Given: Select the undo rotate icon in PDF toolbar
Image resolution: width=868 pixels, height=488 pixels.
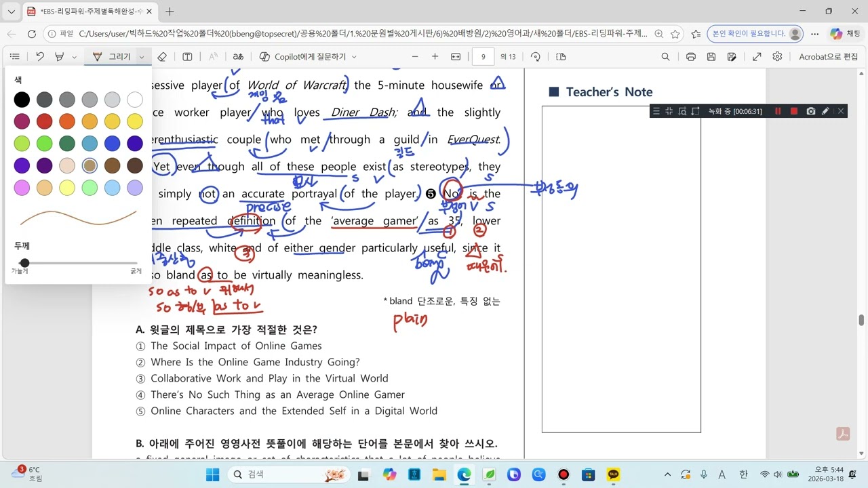Looking at the screenshot, I should pos(40,57).
